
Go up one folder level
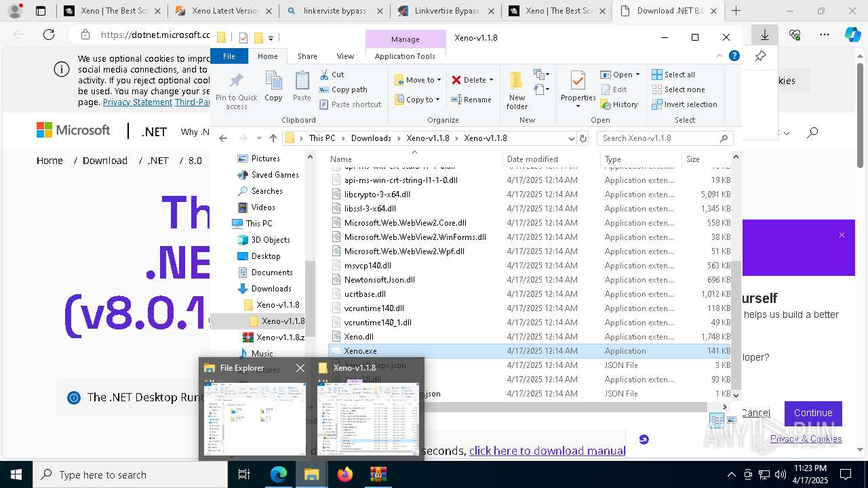click(273, 138)
